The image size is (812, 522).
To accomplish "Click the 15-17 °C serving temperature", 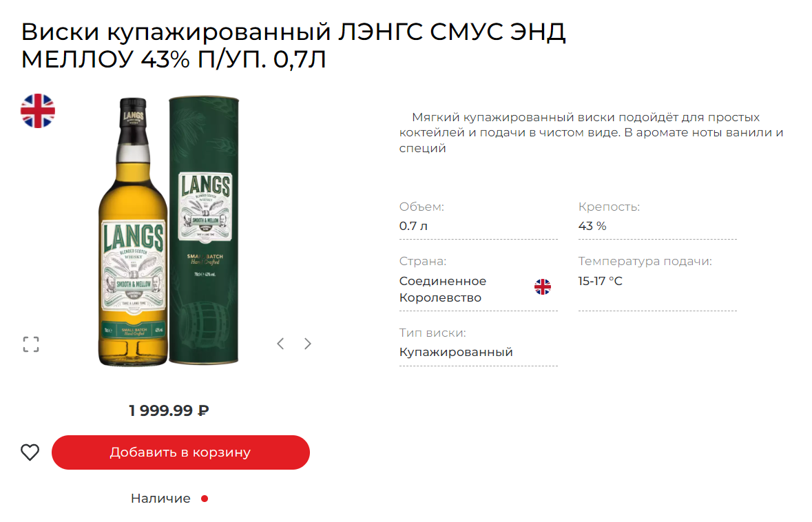I will tap(600, 281).
